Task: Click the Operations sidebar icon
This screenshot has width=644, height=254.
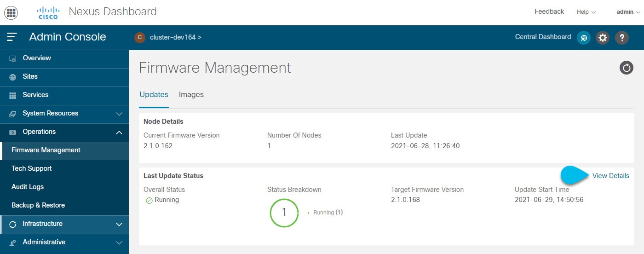Action: [x=13, y=132]
